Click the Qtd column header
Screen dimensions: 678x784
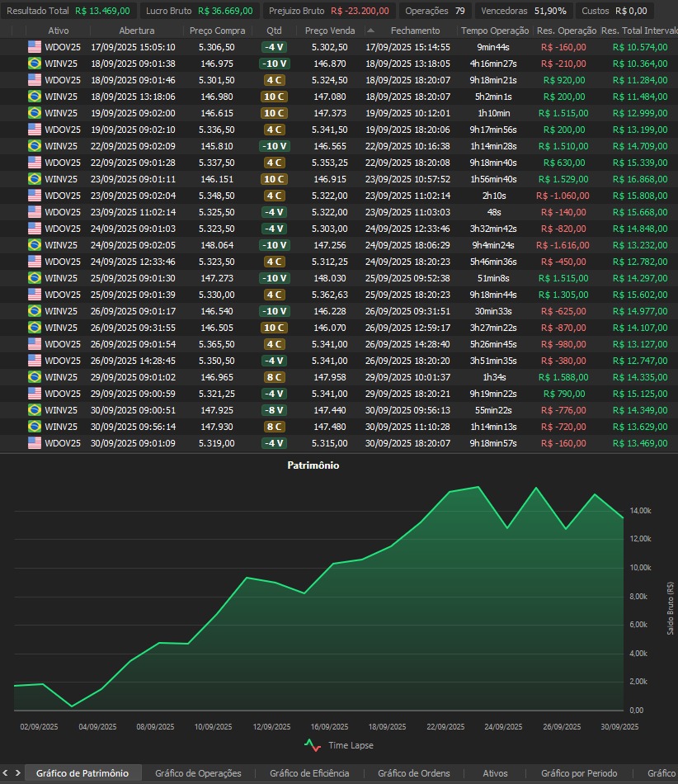274,31
